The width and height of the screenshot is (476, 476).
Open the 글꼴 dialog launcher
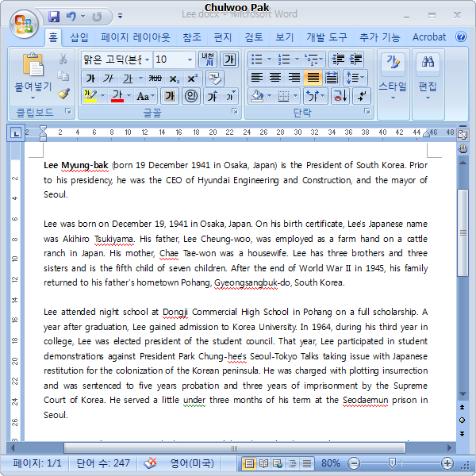point(234,111)
